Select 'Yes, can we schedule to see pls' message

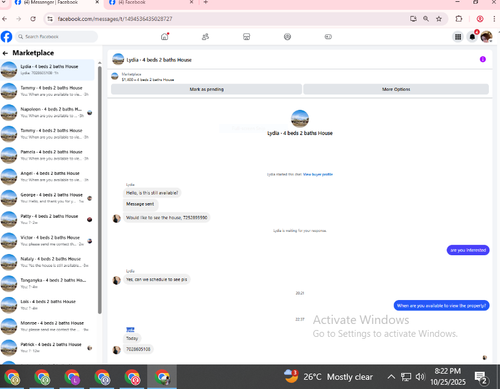[x=157, y=279]
